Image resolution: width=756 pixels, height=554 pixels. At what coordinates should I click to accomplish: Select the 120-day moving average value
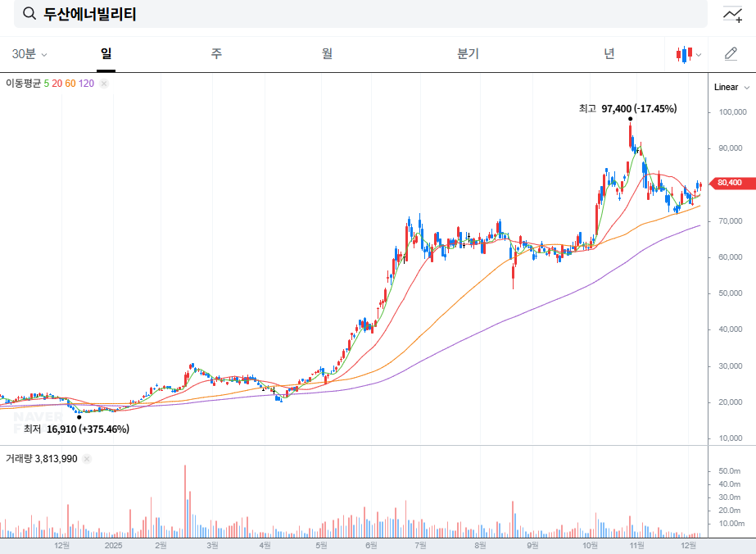[x=86, y=84]
